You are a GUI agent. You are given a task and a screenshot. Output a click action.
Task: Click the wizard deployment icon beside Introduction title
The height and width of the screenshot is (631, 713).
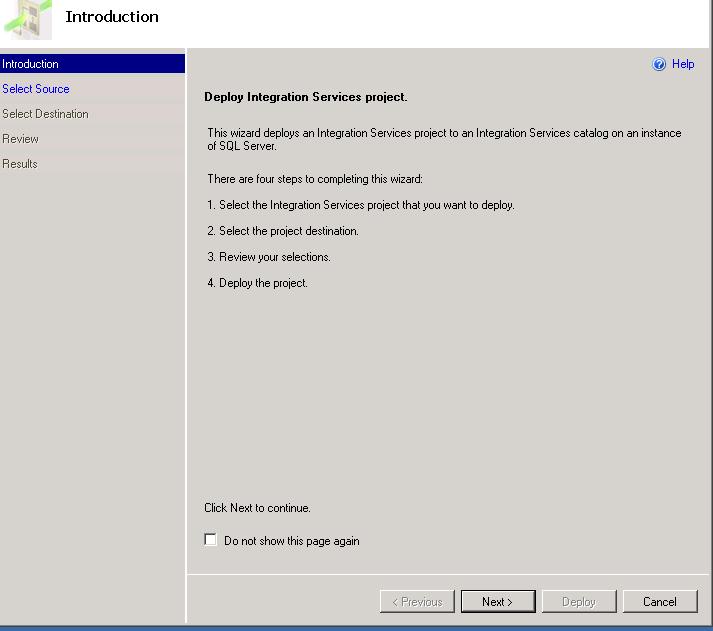pos(27,20)
